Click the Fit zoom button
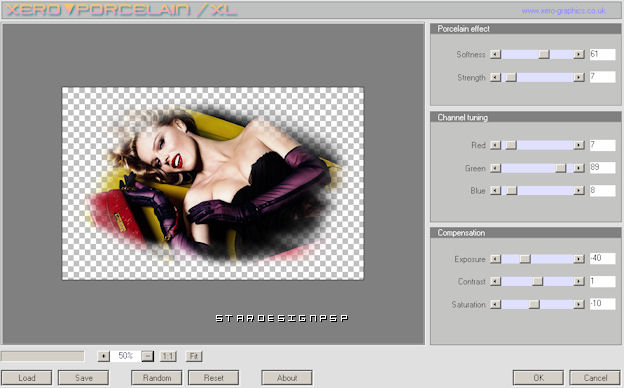 194,356
